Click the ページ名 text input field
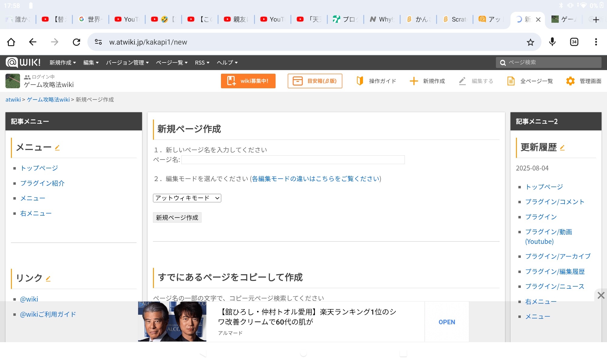 pyautogui.click(x=293, y=160)
